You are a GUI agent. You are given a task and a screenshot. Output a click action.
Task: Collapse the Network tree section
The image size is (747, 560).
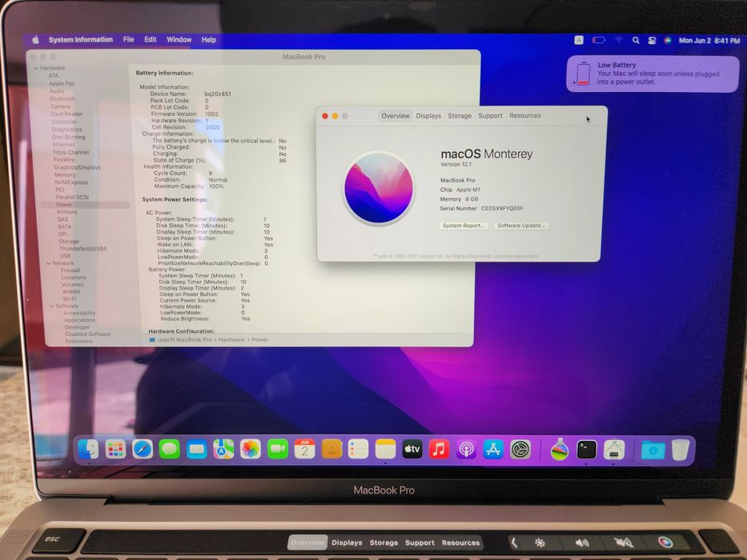pos(49,263)
